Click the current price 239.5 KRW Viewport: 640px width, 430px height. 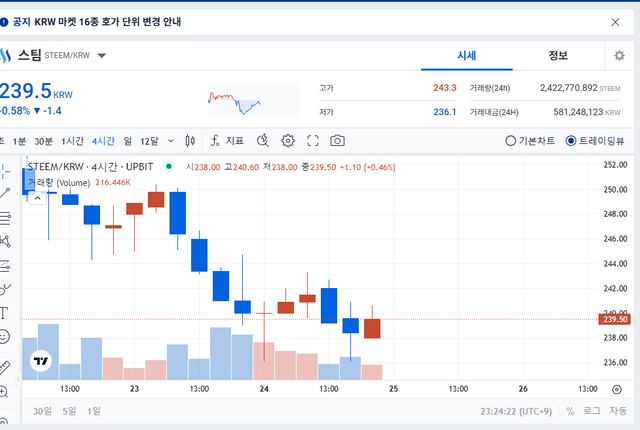pos(36,91)
